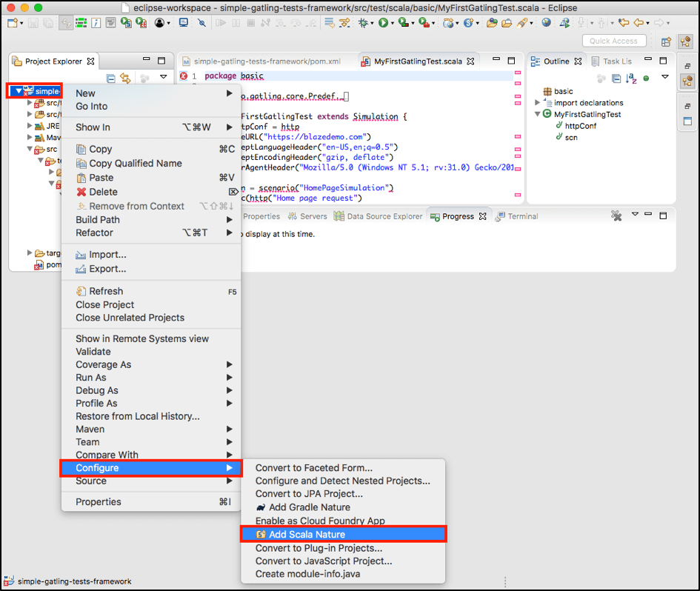The image size is (700, 591).
Task: Choose Refresh in the context menu
Action: pyautogui.click(x=151, y=291)
